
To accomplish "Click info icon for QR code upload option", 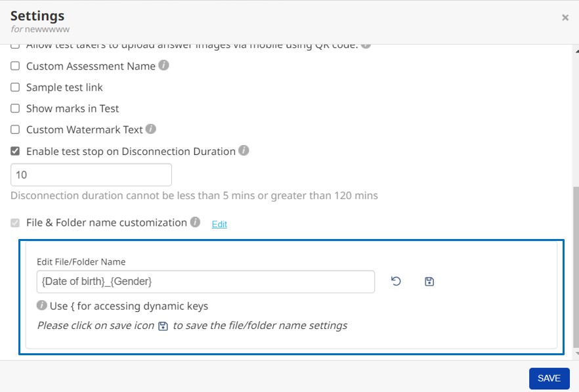I will pyautogui.click(x=366, y=43).
